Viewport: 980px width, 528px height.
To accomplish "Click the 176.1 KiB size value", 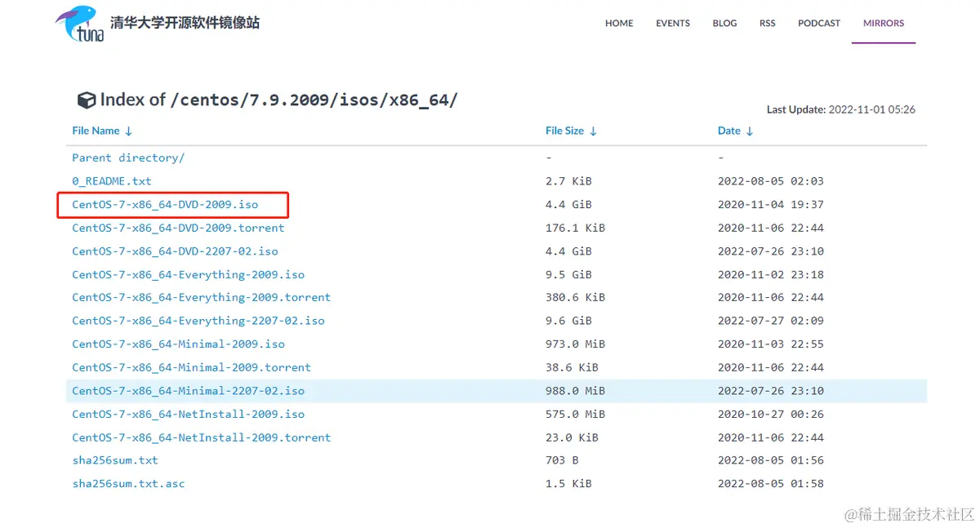I will (x=575, y=228).
